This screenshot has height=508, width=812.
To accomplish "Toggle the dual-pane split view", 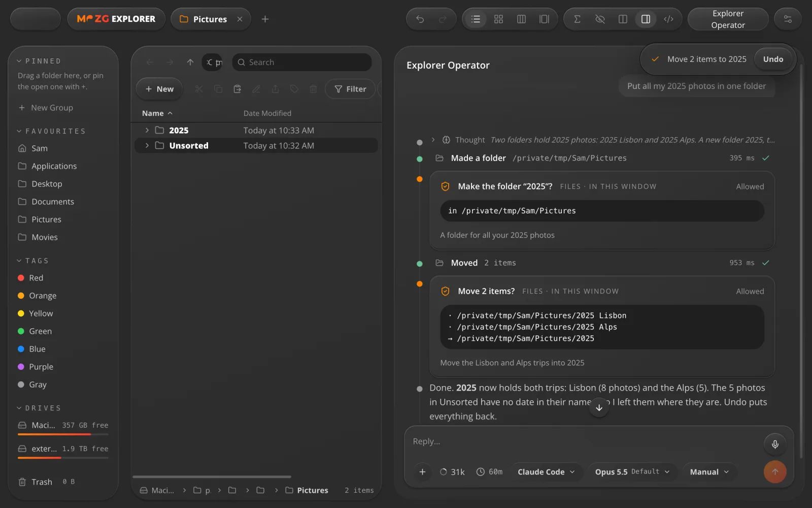I will [623, 19].
